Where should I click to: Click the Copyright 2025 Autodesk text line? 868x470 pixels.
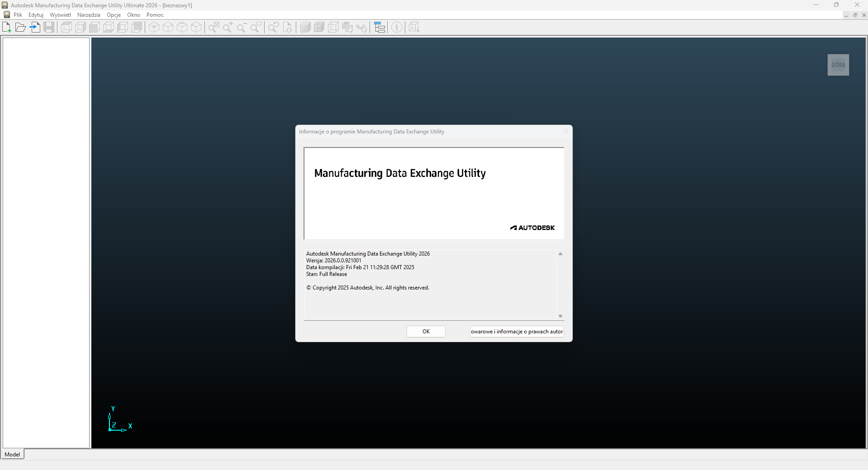click(368, 288)
